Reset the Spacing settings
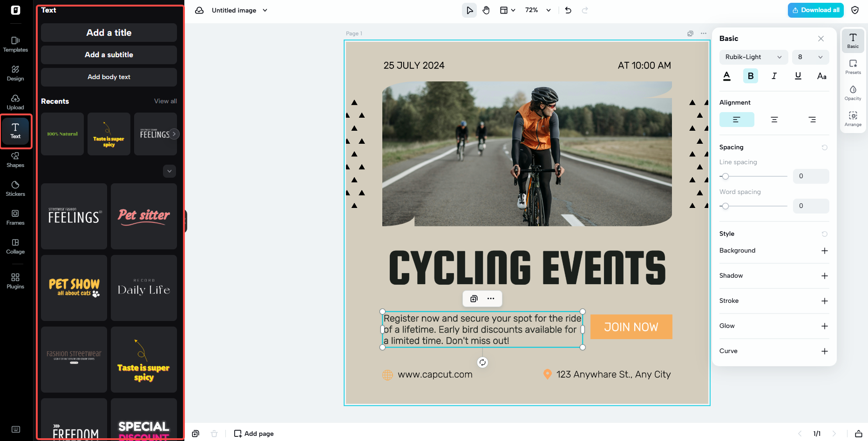 (x=825, y=147)
